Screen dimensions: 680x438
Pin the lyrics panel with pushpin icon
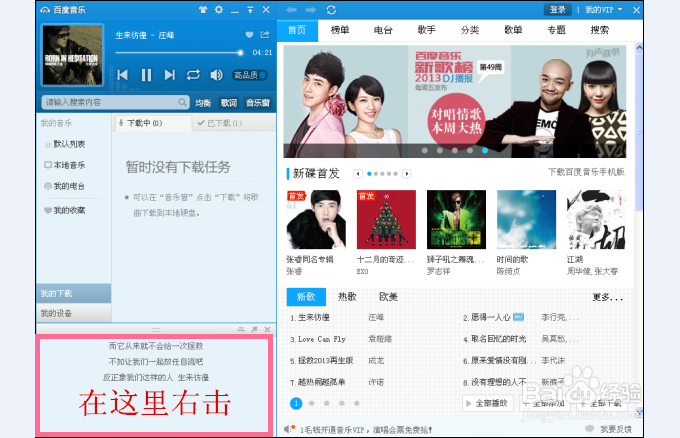click(x=254, y=330)
